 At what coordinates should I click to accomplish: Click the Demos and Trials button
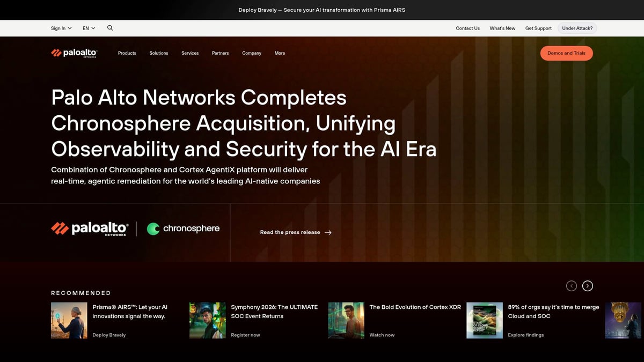[566, 53]
